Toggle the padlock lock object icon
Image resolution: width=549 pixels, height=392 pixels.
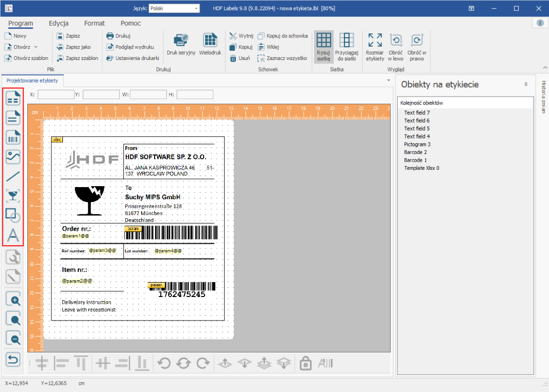pyautogui.click(x=305, y=363)
